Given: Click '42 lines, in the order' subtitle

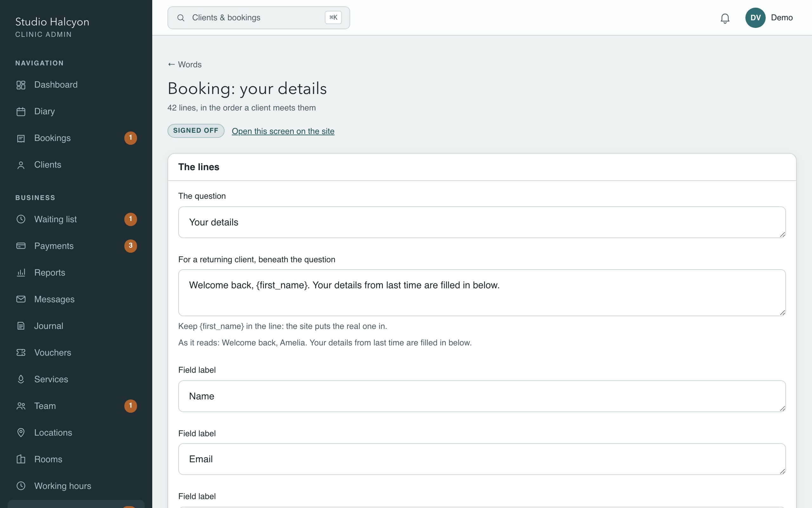Looking at the screenshot, I should 242,108.
